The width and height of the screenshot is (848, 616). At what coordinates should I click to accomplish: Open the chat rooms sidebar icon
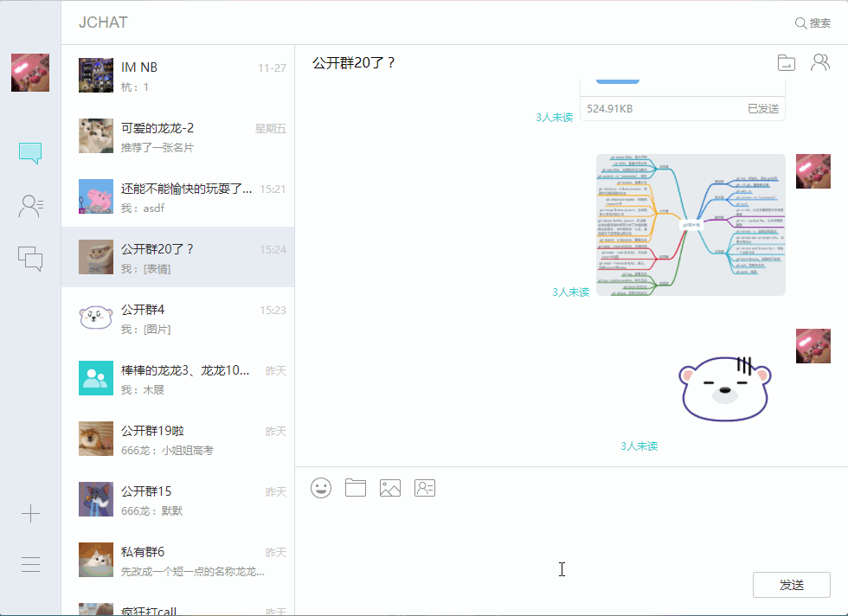pyautogui.click(x=30, y=259)
